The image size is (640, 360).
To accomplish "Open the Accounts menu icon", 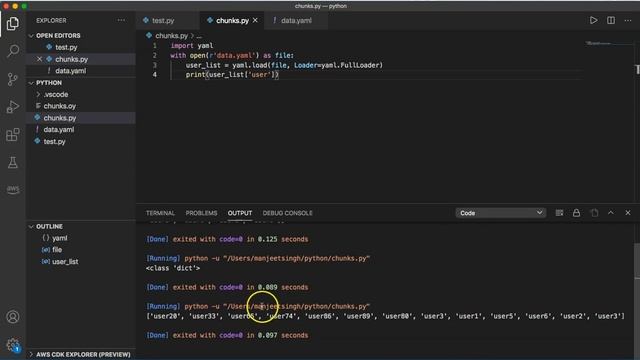I will (13, 317).
